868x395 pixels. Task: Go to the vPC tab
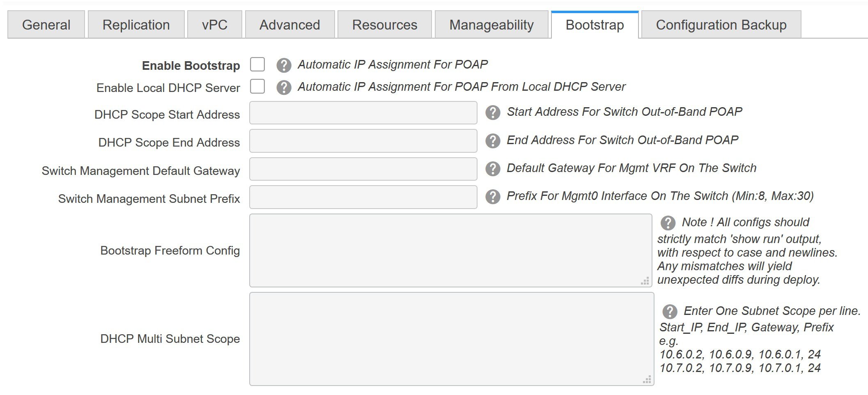tap(214, 25)
